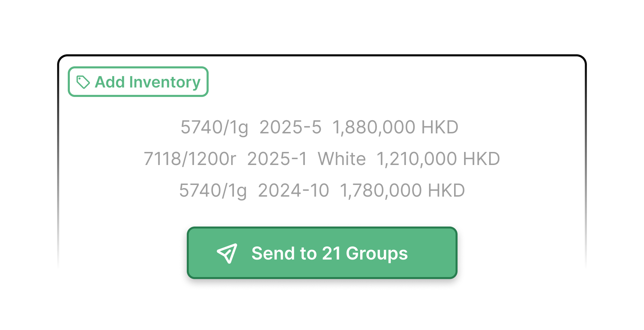Viewport: 644px width, 330px height.
Task: Click the HKD currency on the White line
Action: (481, 159)
